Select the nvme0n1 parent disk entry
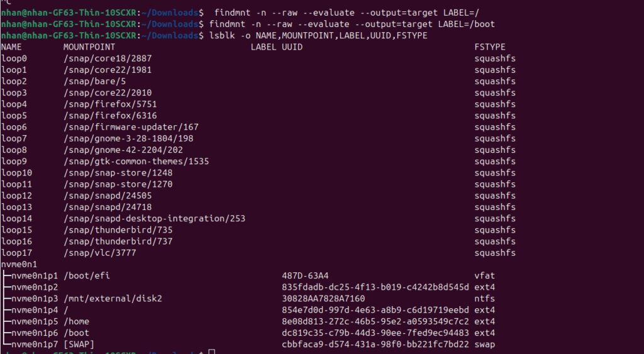The image size is (644, 354). [x=19, y=264]
